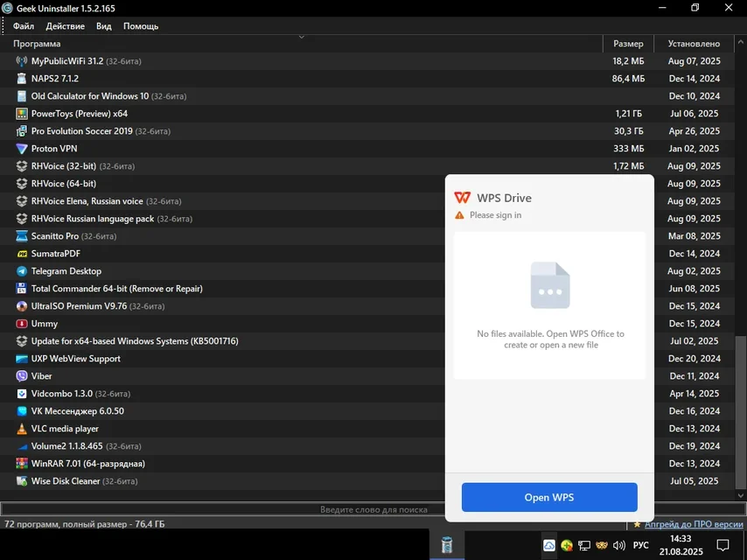747x560 pixels.
Task: Select the Total Commander floppy icon
Action: coord(22,289)
